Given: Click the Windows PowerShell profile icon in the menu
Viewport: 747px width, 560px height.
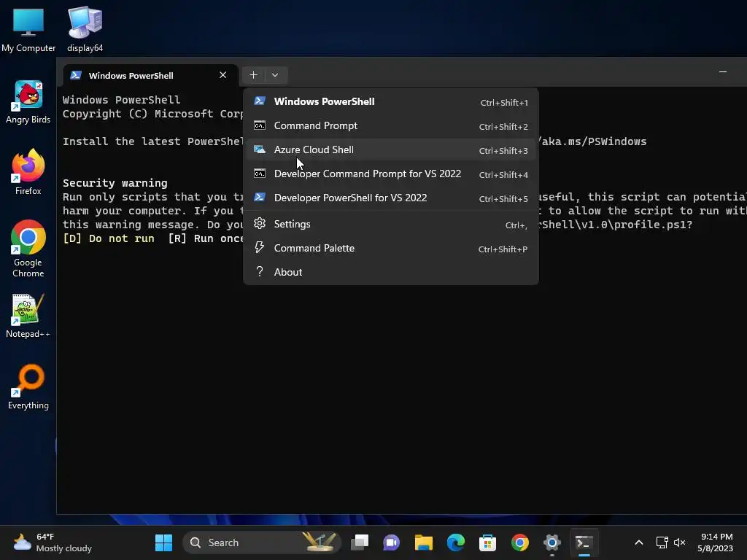Looking at the screenshot, I should tap(259, 101).
